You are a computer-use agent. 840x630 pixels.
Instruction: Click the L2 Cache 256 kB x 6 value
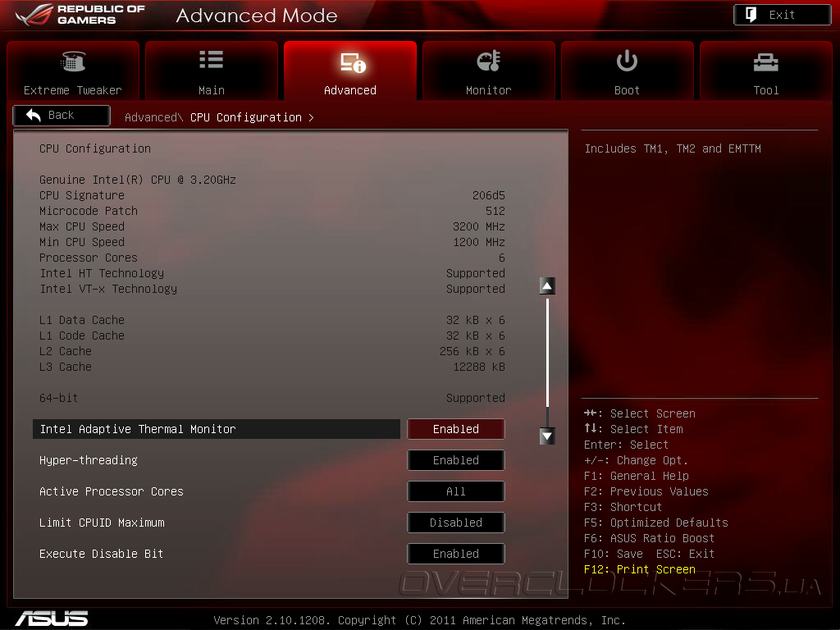[x=472, y=351]
